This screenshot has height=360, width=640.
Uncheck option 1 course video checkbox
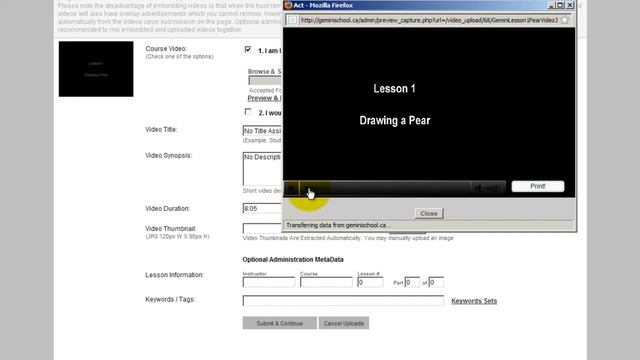pos(248,49)
